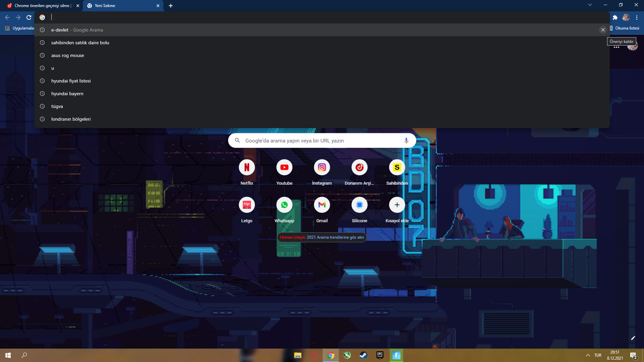Viewport: 644px width, 362px height.
Task: Open the Extensions puzzle icon
Action: coord(615,17)
